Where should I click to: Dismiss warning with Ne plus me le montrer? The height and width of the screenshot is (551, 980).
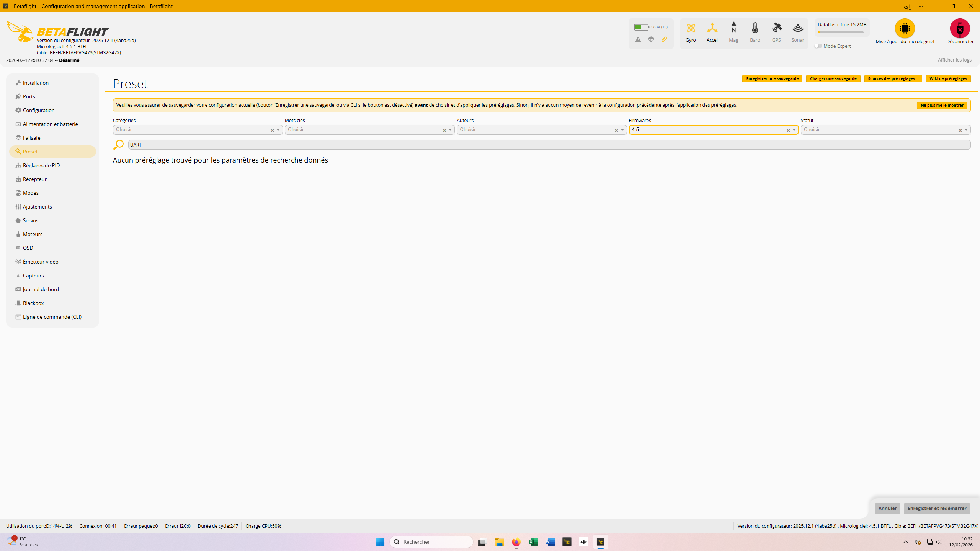(942, 105)
